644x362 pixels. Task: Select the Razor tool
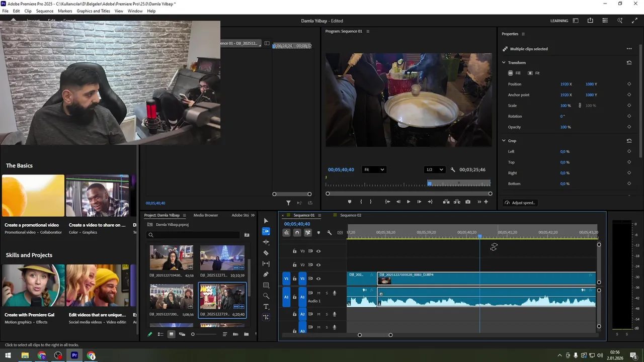click(266, 253)
